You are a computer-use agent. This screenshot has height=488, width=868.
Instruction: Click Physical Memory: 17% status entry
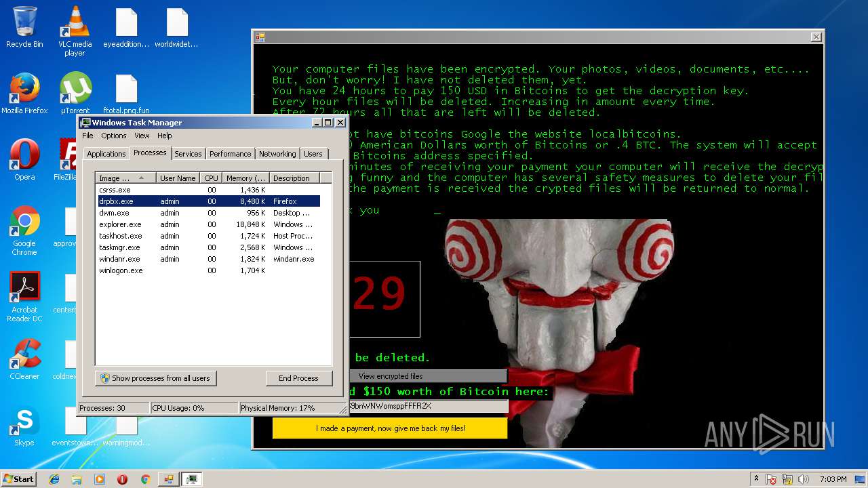tap(292, 408)
